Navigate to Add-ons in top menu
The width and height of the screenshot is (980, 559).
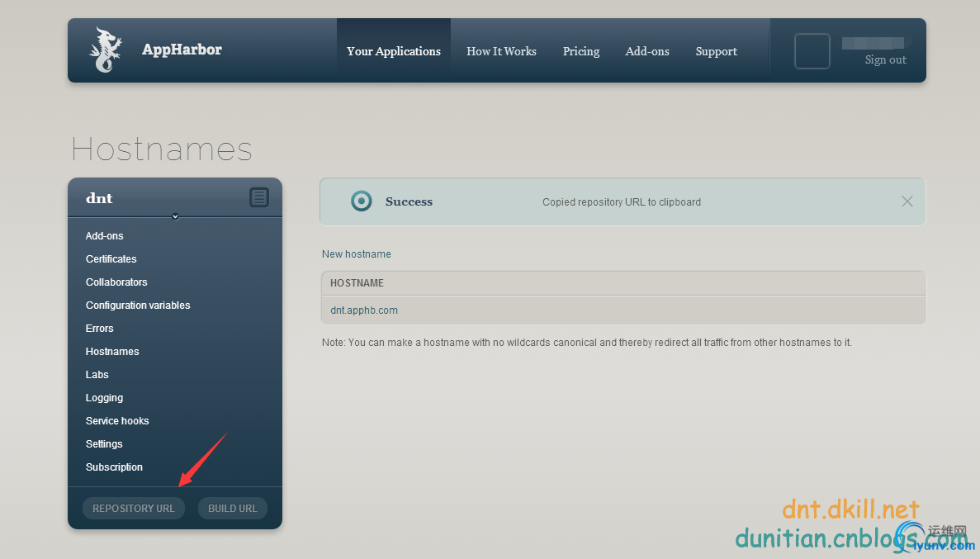click(647, 51)
